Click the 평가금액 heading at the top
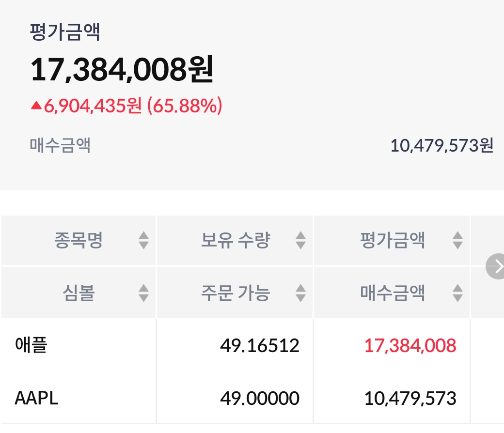Screen dimensions: 504x433 [65, 33]
